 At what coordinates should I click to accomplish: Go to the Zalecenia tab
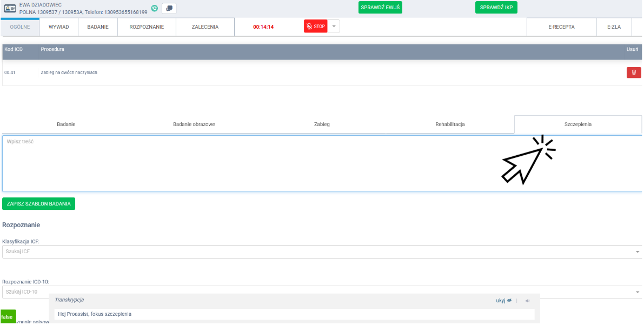tap(205, 27)
